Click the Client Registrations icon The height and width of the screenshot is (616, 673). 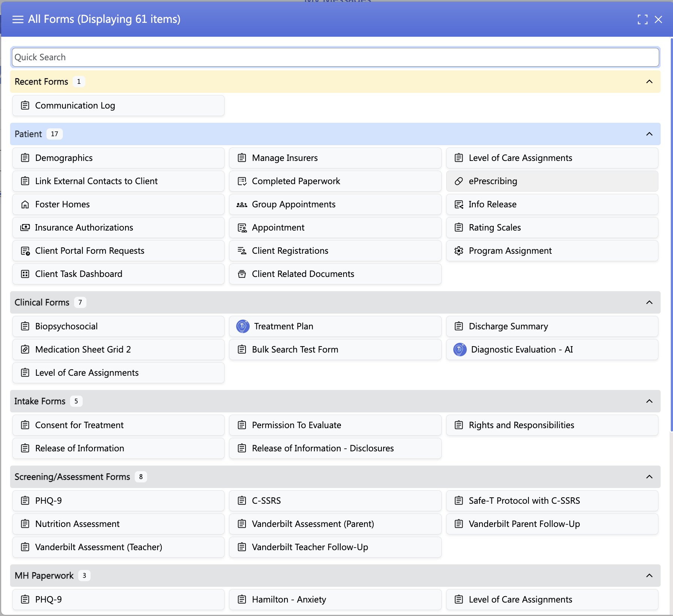click(242, 251)
